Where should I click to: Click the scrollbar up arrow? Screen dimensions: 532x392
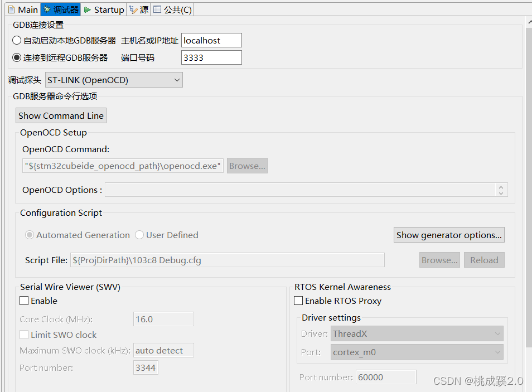pyautogui.click(x=530, y=22)
